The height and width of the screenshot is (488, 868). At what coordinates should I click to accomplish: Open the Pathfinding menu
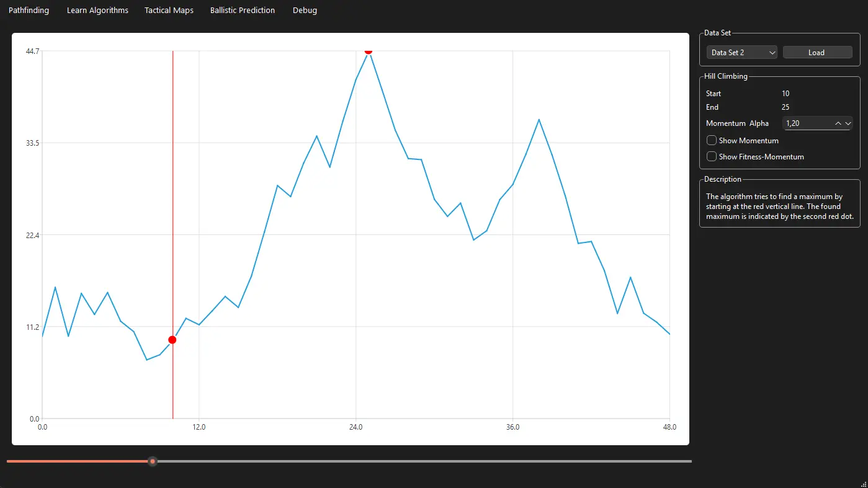click(x=29, y=11)
